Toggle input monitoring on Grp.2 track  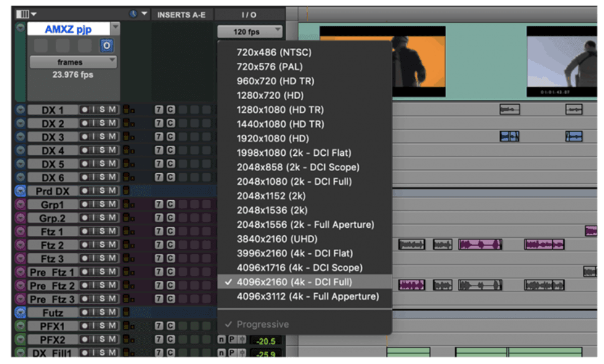tap(93, 218)
